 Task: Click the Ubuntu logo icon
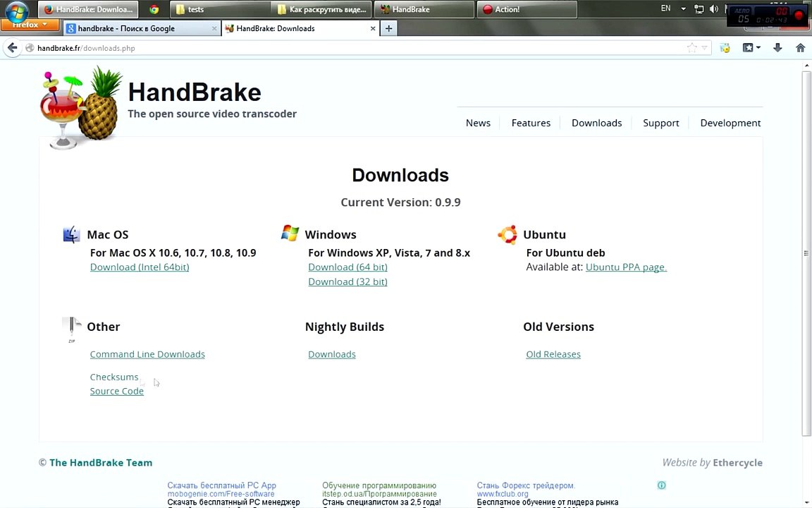pos(508,234)
